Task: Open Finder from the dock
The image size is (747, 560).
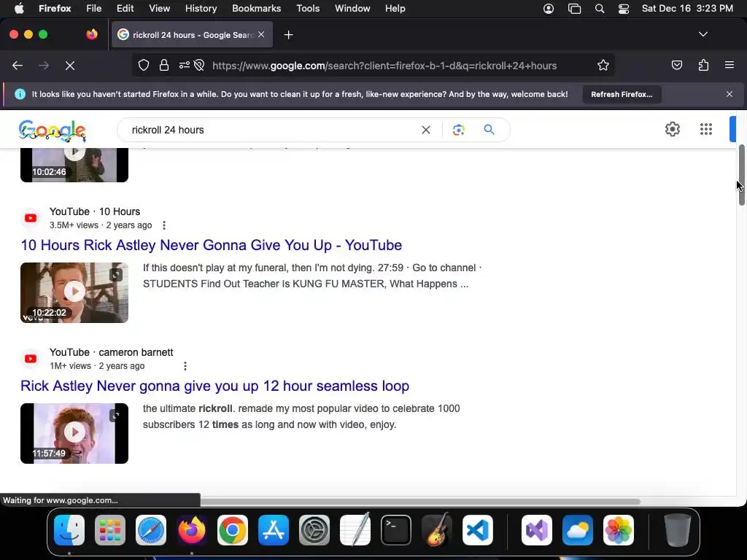Action: (69, 530)
